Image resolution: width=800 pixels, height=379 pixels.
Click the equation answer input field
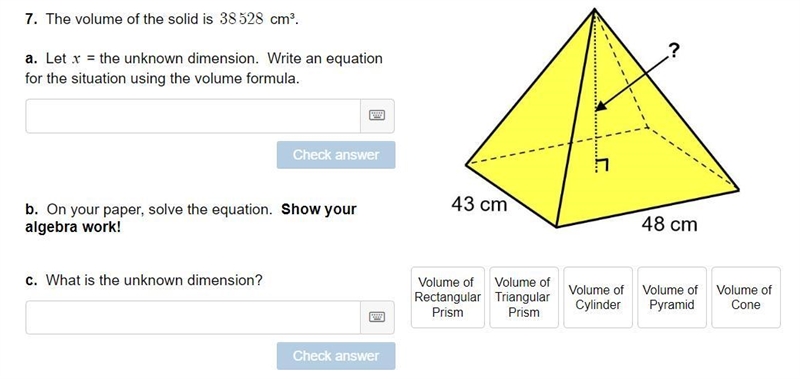[193, 116]
